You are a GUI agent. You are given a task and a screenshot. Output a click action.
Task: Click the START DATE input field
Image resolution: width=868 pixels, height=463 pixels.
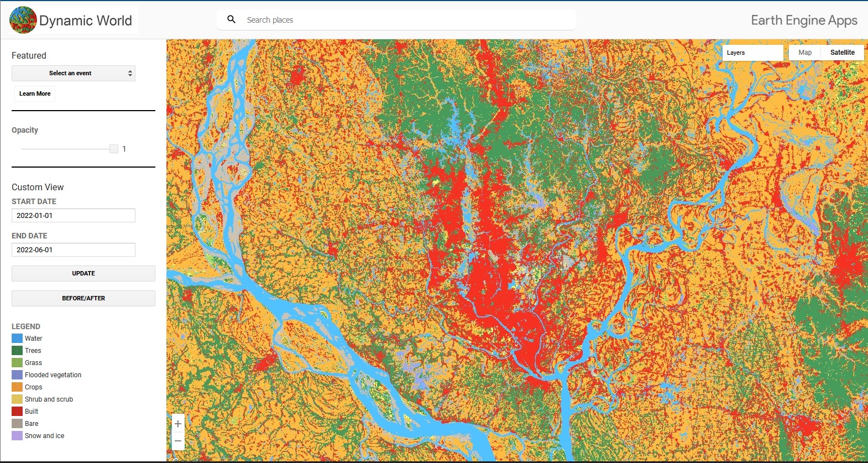pyautogui.click(x=74, y=216)
